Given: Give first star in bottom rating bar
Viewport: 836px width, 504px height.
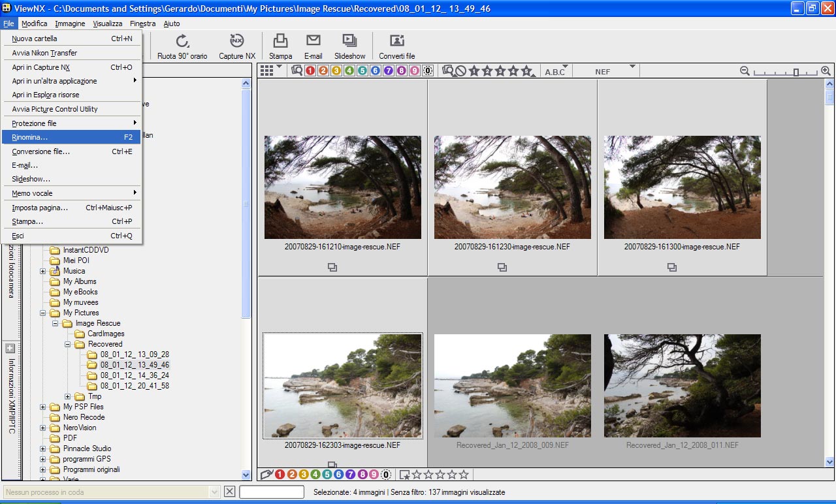Looking at the screenshot, I should pyautogui.click(x=417, y=475).
